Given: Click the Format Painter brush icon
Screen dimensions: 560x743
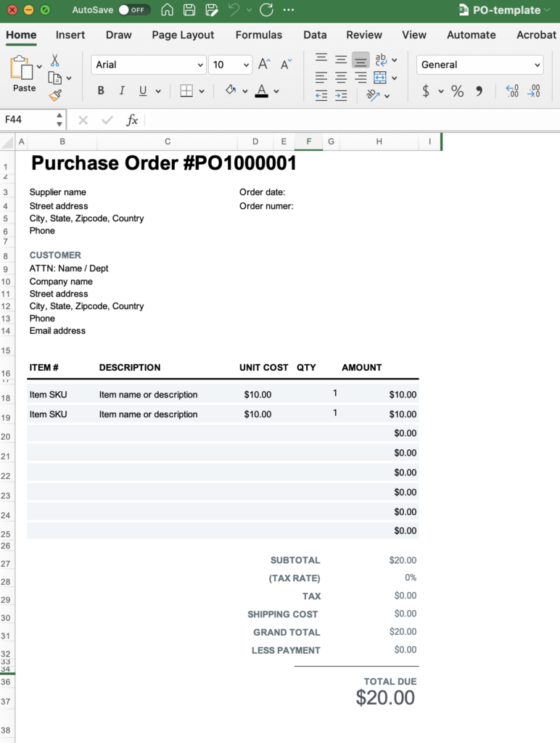Looking at the screenshot, I should [x=55, y=95].
